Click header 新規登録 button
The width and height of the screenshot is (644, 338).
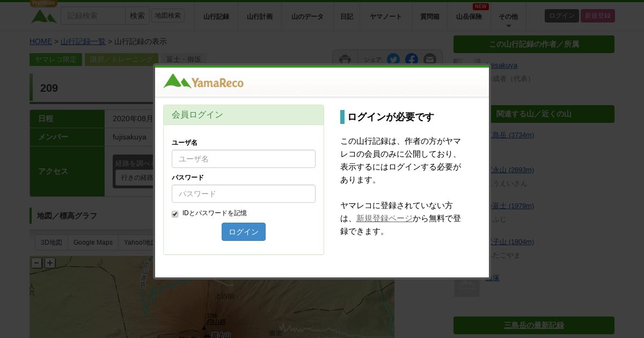click(x=598, y=16)
